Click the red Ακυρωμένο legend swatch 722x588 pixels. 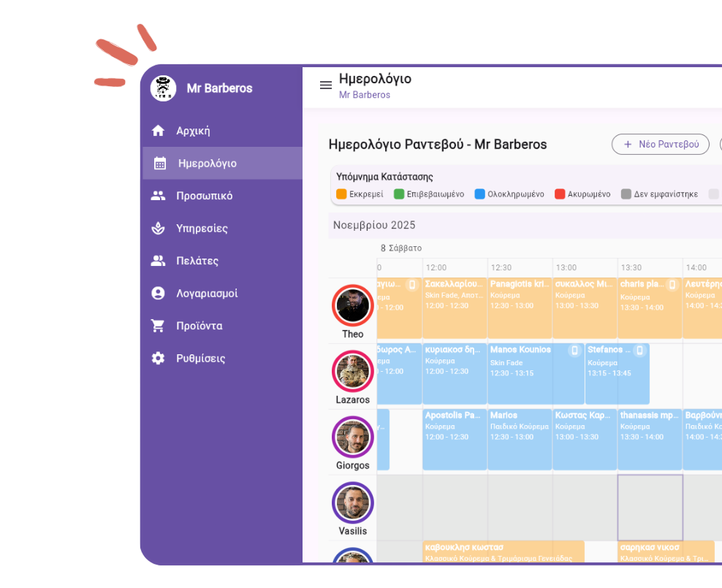pyautogui.click(x=560, y=194)
